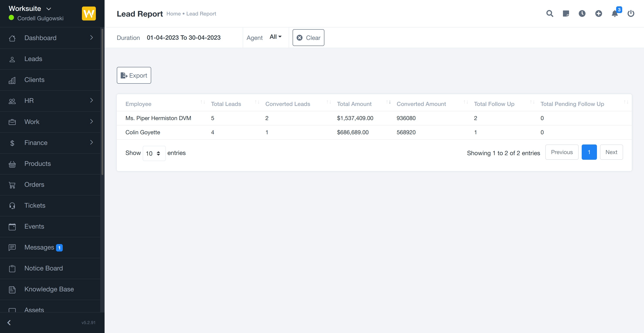Open Tickets in the sidebar
644x333 pixels.
35,206
